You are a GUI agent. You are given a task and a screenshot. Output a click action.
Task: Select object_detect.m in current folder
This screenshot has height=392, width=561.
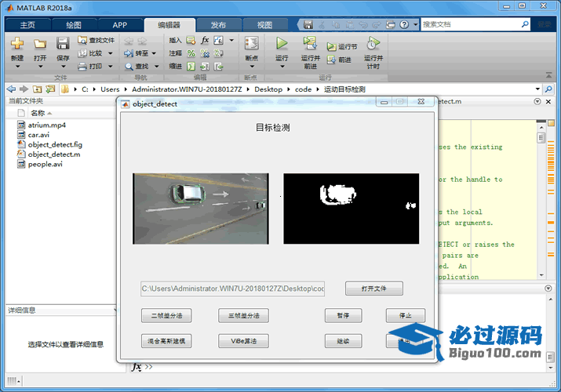click(54, 154)
